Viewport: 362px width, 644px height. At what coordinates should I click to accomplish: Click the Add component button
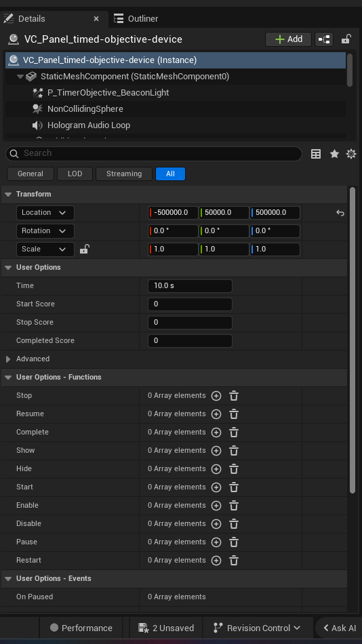pyautogui.click(x=289, y=39)
